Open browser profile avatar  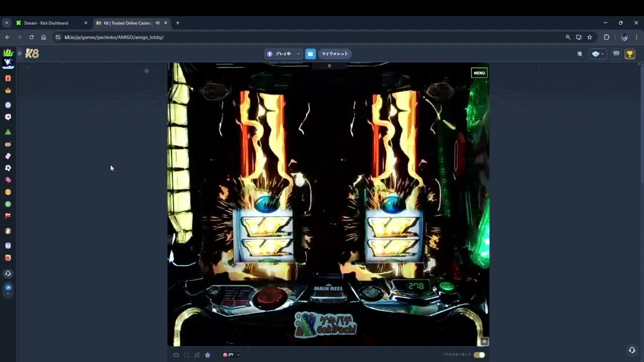624,37
